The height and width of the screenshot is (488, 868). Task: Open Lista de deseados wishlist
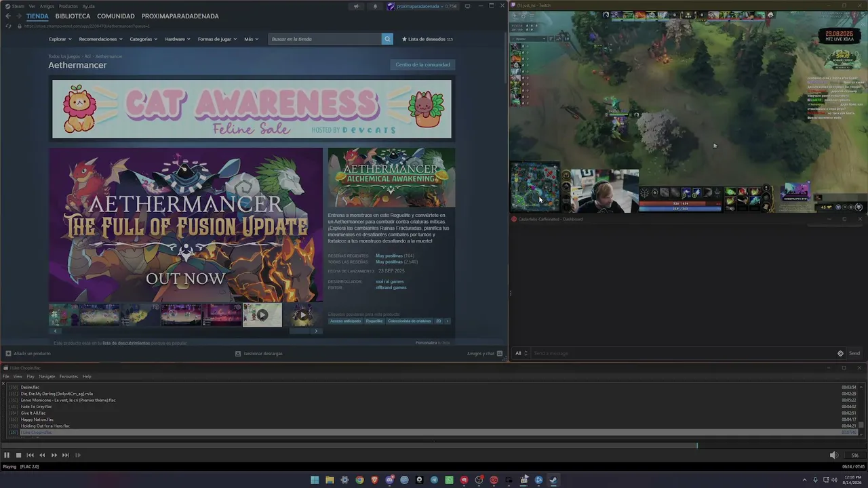(427, 39)
